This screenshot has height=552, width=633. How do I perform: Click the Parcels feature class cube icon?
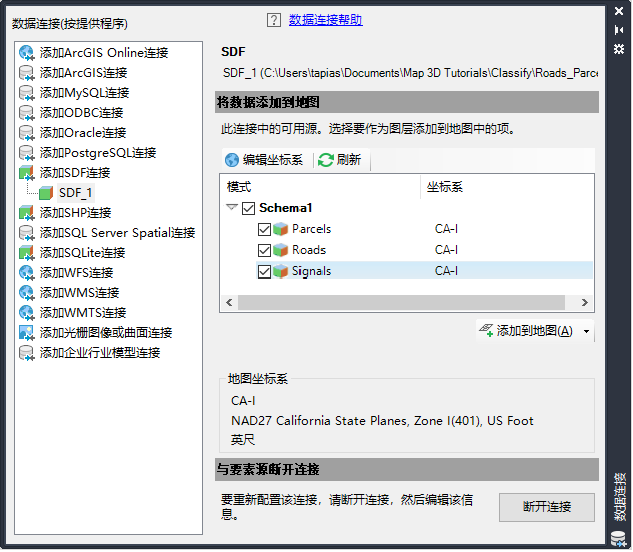(x=281, y=229)
